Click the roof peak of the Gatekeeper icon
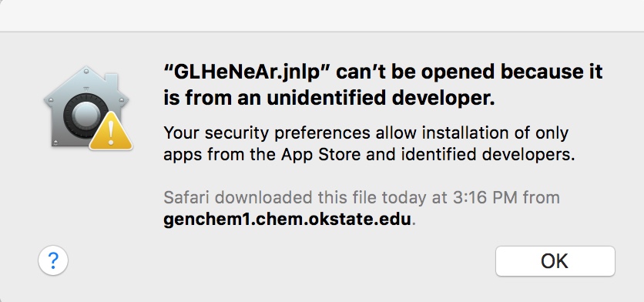The height and width of the screenshot is (302, 644). (86, 71)
